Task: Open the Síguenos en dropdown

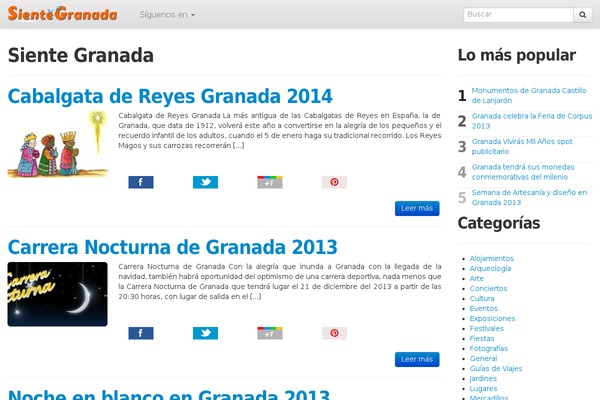Action: 167,15
